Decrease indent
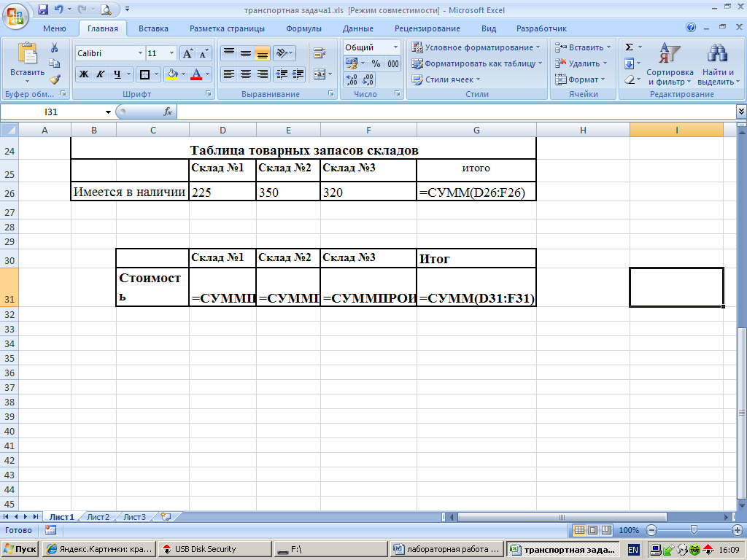747x560 pixels. click(282, 74)
